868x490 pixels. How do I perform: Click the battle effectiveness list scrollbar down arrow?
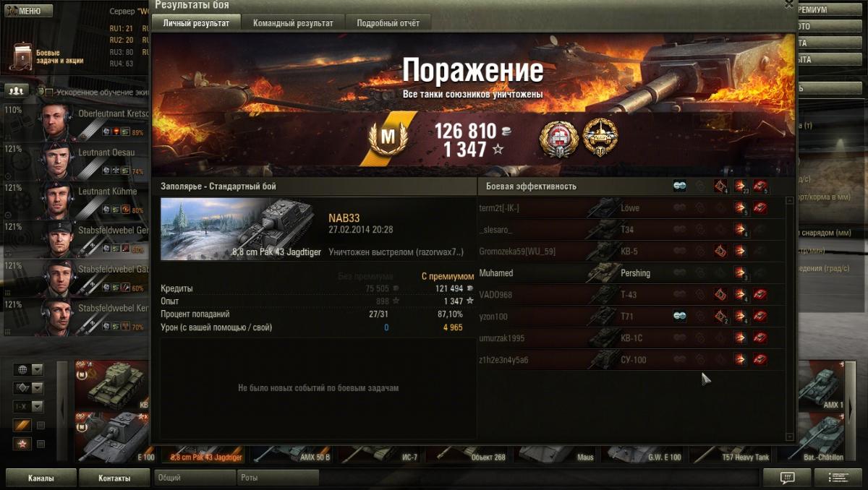(x=790, y=437)
